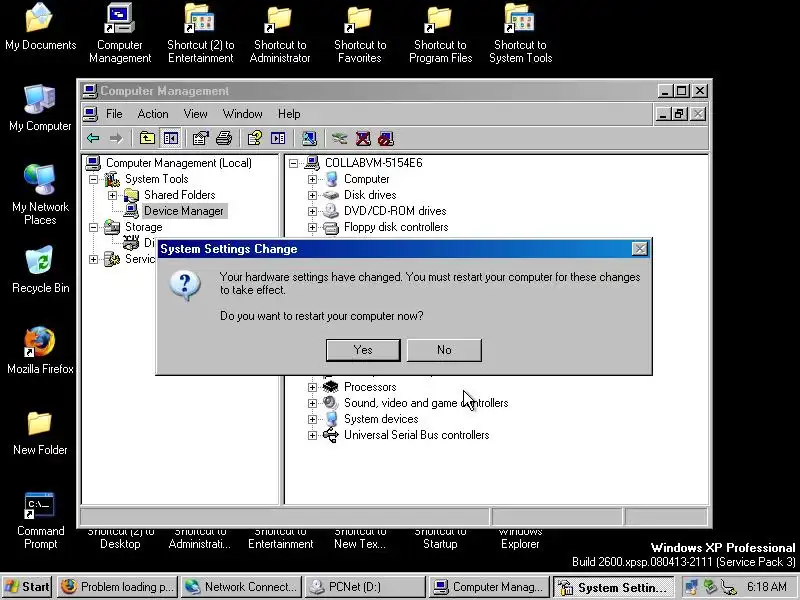
Task: Select Shortcut to Administrator desktop folder
Action: pos(280,33)
